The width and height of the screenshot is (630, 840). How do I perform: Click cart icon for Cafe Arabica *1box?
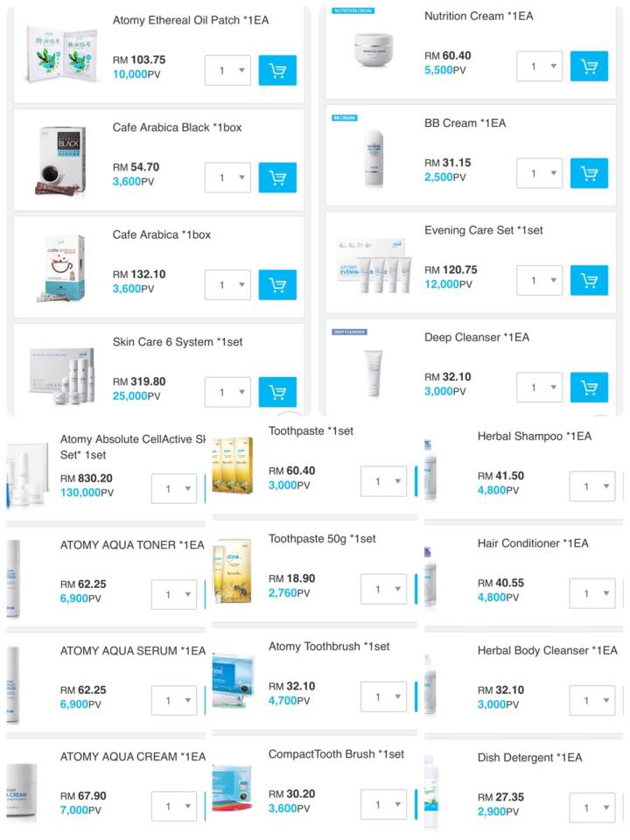pos(277,285)
